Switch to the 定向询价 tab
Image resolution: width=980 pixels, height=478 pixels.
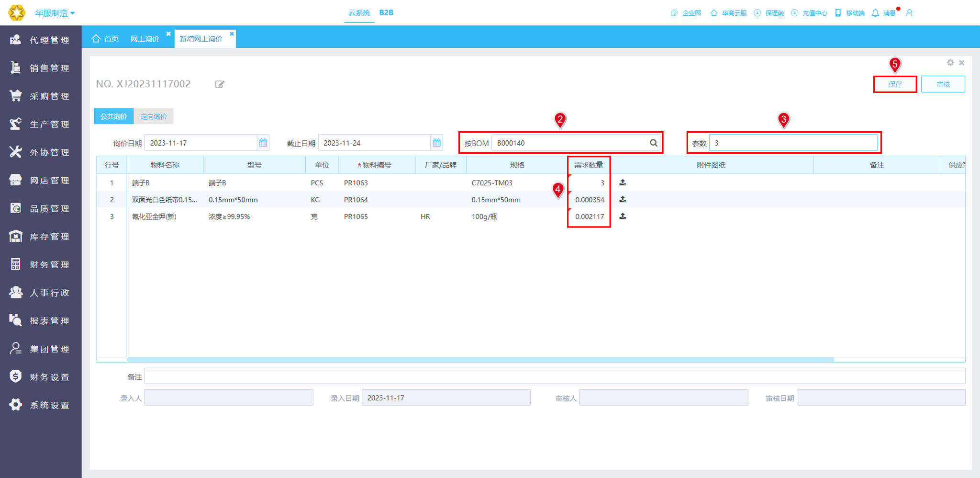154,116
